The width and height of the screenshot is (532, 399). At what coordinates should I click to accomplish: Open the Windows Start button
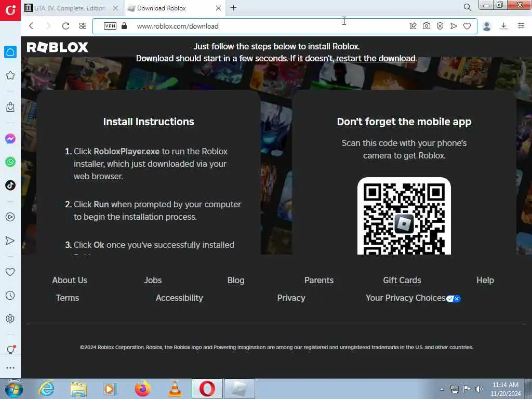(14, 389)
